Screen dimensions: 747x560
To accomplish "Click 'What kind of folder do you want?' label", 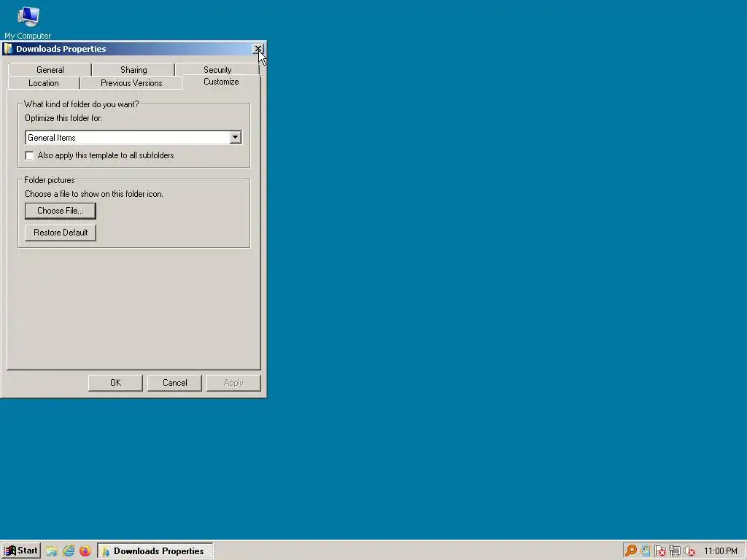I will (x=82, y=104).
